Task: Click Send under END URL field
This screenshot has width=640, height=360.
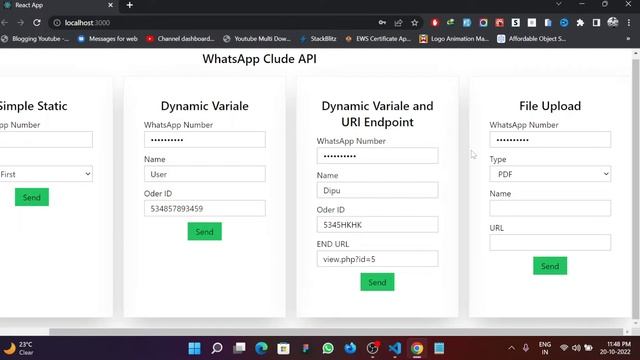Action: coord(377,282)
